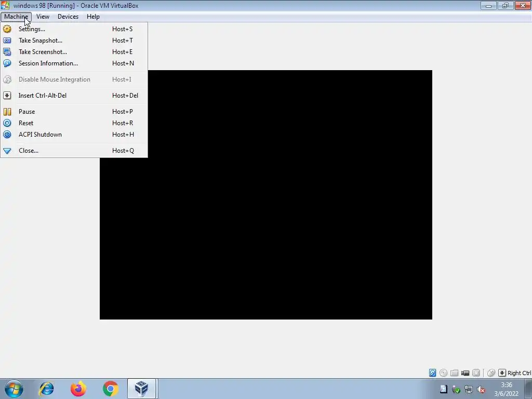532x399 pixels.
Task: Click the Right Ctrl host key label
Action: point(519,373)
